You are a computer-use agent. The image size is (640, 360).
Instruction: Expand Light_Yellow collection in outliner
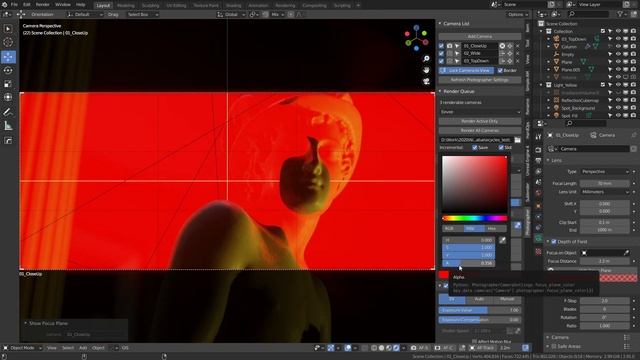pyautogui.click(x=542, y=85)
